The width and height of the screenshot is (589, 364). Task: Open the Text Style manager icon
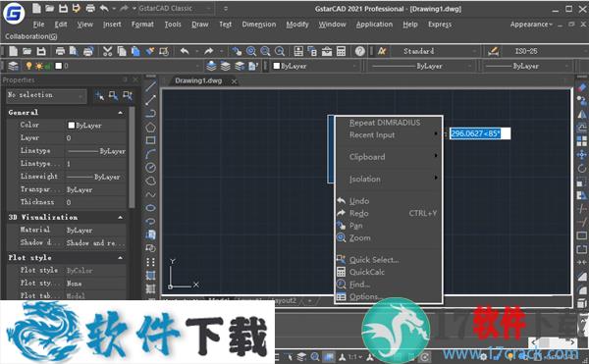pos(382,51)
